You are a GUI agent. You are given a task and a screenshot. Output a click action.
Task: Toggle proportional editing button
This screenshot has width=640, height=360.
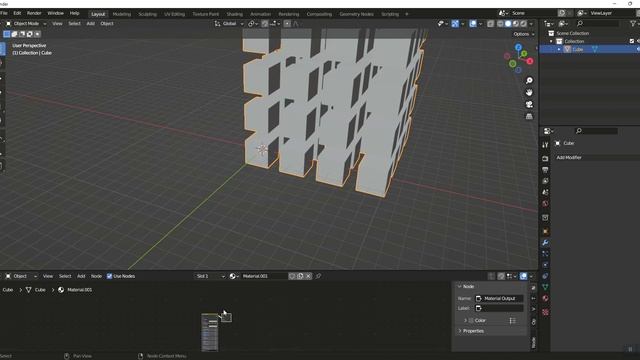click(287, 24)
